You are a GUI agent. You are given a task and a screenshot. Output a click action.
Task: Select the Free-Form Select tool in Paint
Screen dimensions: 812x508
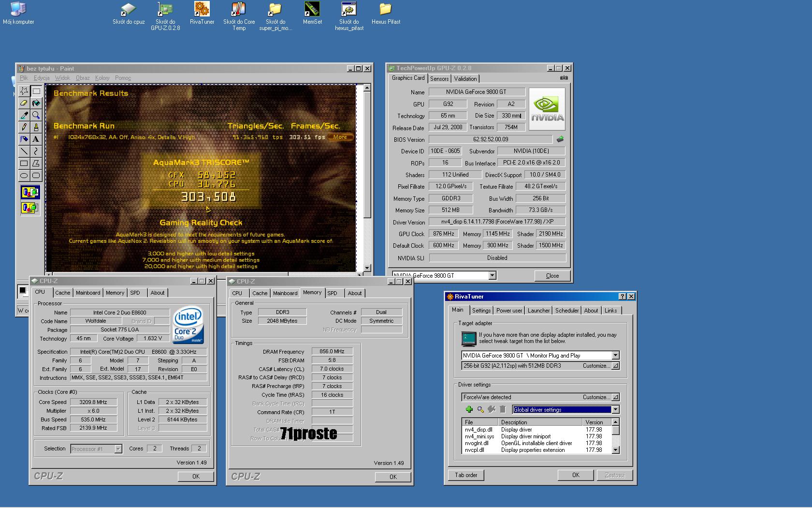pos(24,91)
